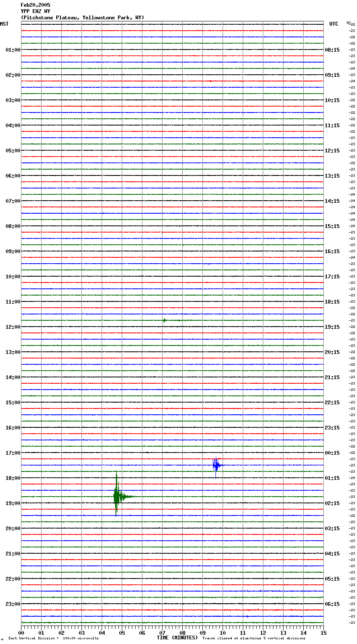The image size is (357, 644).
Task: Click the DC column heading
Action: coord(349,23)
